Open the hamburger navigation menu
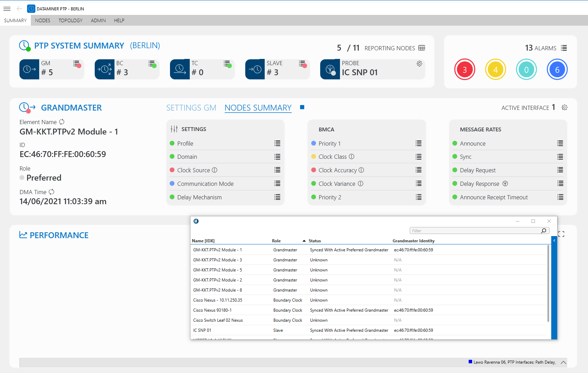588x373 pixels. pos(7,9)
